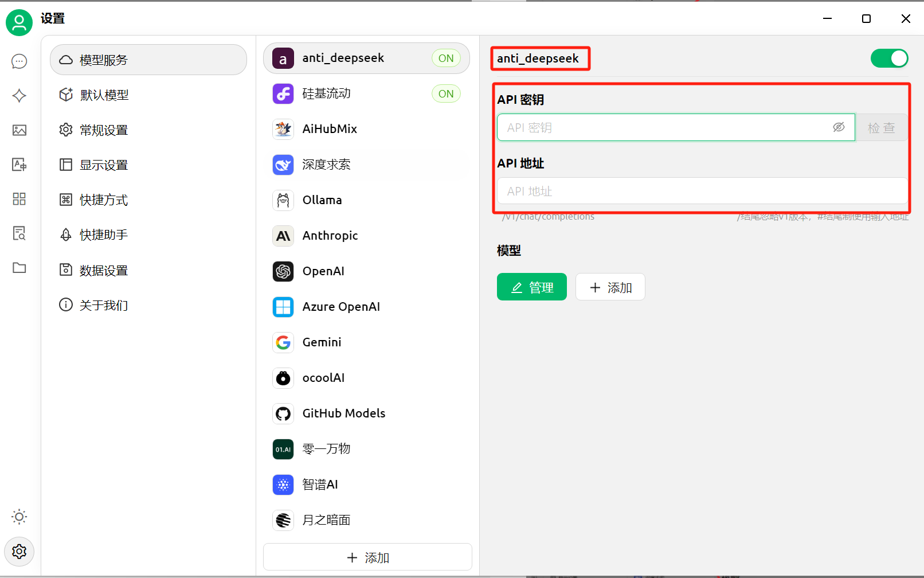
Task: Click 添加 button under 模型 section
Action: pyautogui.click(x=610, y=287)
